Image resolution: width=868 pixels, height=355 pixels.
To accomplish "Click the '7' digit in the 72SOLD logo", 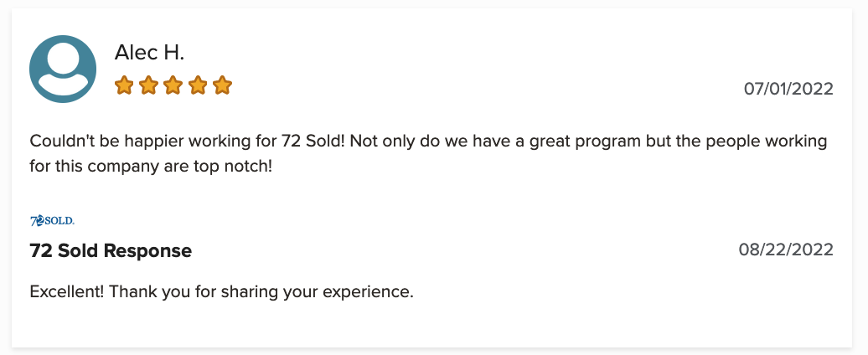I will [33, 221].
